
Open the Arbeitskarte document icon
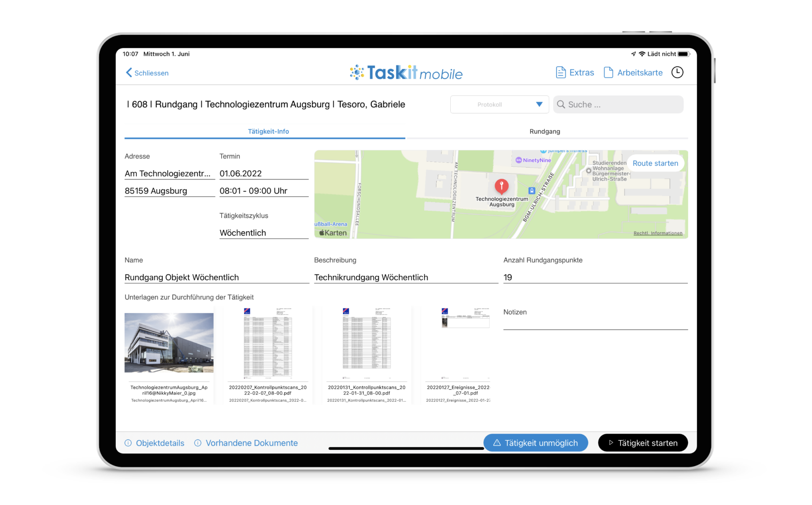[608, 72]
